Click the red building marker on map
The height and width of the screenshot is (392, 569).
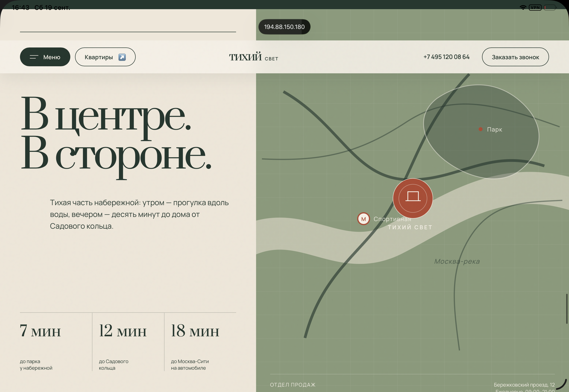pyautogui.click(x=413, y=198)
